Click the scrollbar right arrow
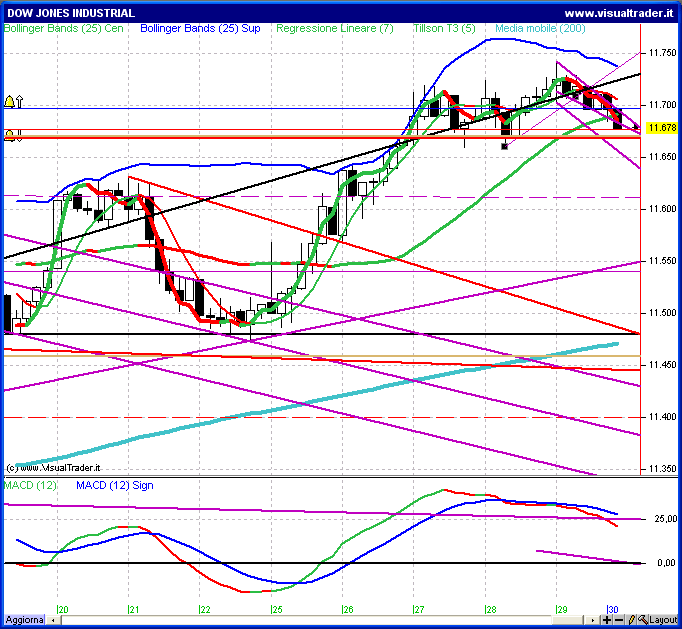The image size is (682, 629). 592,620
